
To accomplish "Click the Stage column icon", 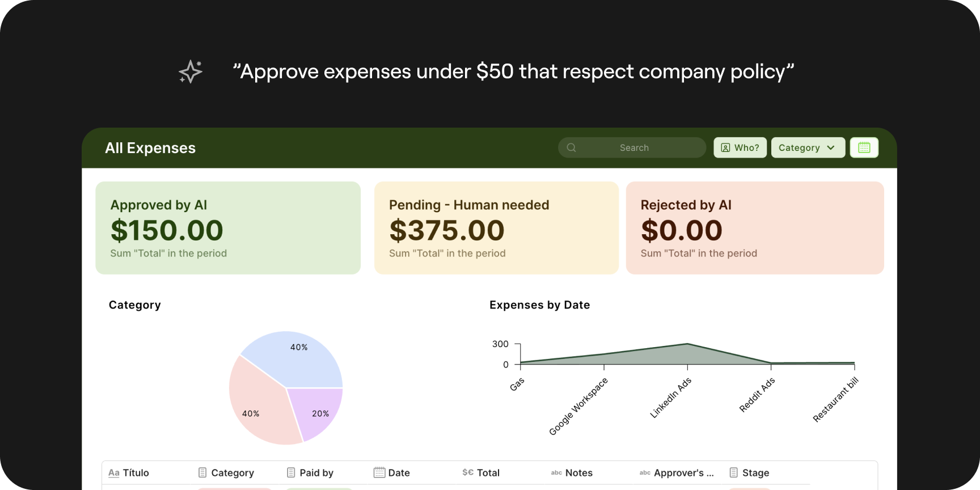I will [733, 472].
